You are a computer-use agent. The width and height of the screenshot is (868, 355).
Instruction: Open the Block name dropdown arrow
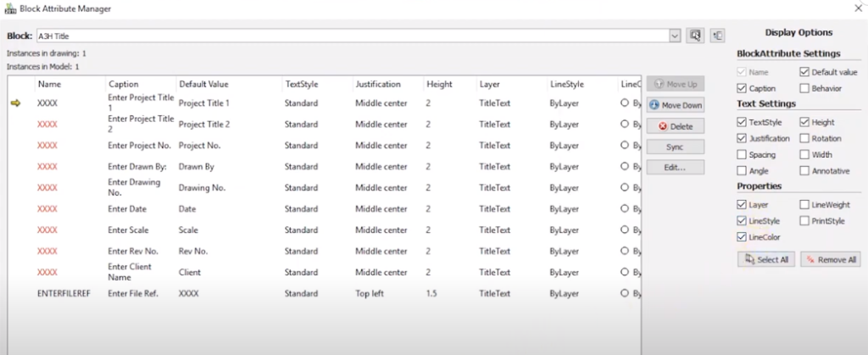point(675,36)
